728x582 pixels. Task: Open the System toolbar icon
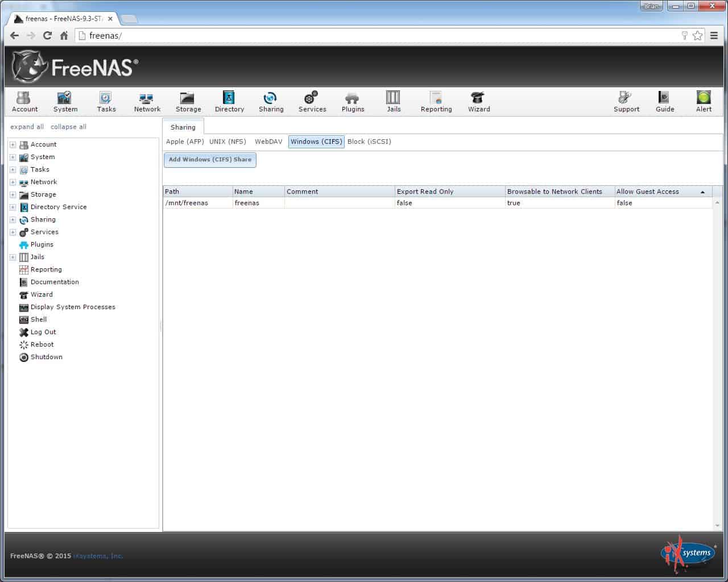(65, 102)
